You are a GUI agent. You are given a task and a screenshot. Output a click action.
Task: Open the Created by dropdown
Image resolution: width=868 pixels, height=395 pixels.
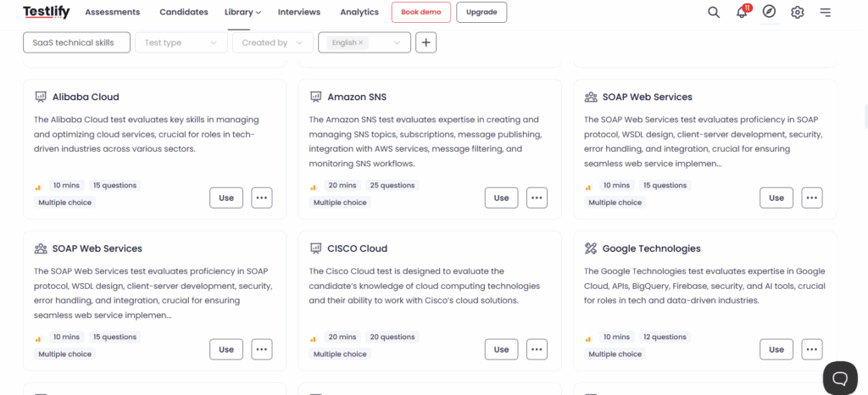coord(274,42)
